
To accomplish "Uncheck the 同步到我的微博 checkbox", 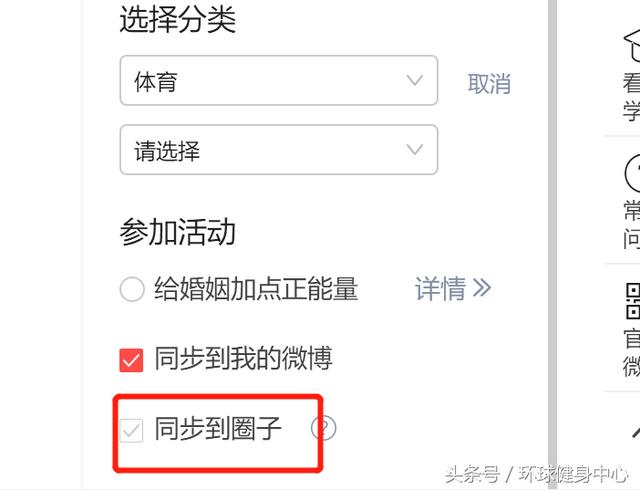I will [131, 360].
